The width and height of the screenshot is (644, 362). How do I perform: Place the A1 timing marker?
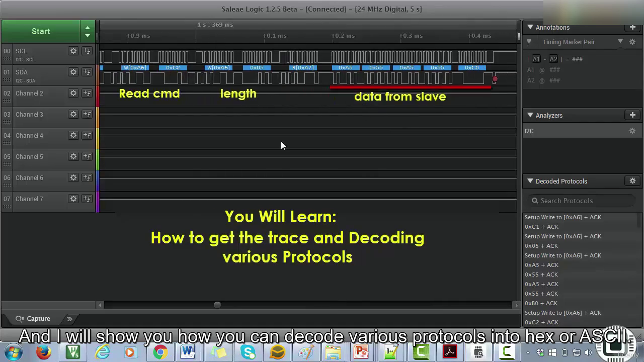click(536, 59)
